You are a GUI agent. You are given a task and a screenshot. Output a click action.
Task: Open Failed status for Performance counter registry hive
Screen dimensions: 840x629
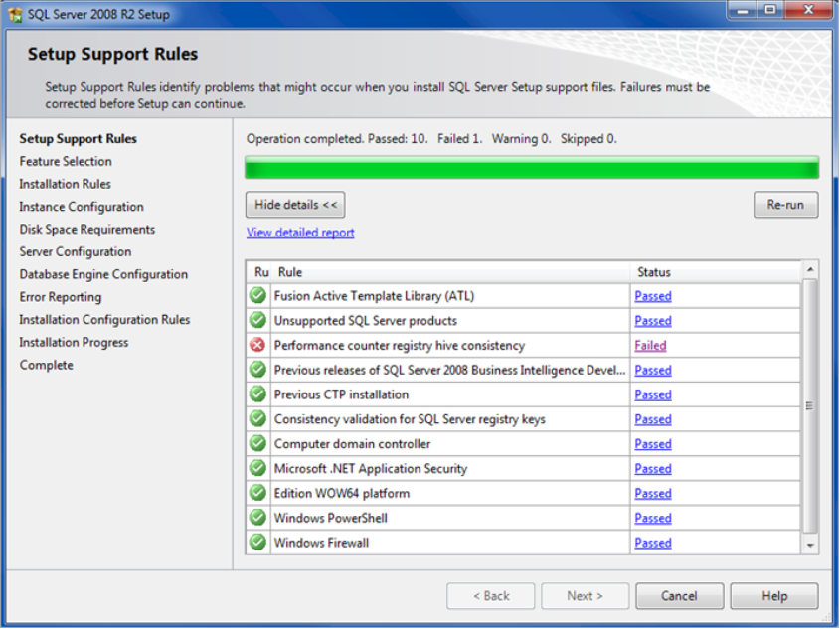[650, 345]
